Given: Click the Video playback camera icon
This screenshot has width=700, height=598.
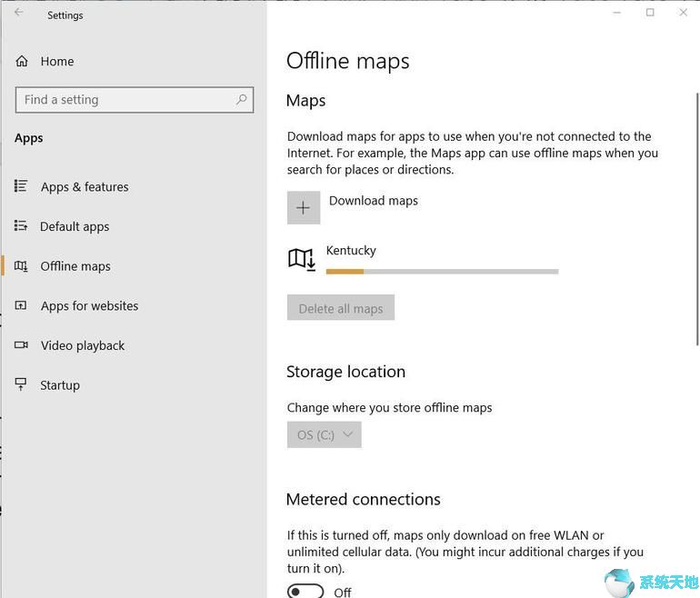Looking at the screenshot, I should [21, 345].
